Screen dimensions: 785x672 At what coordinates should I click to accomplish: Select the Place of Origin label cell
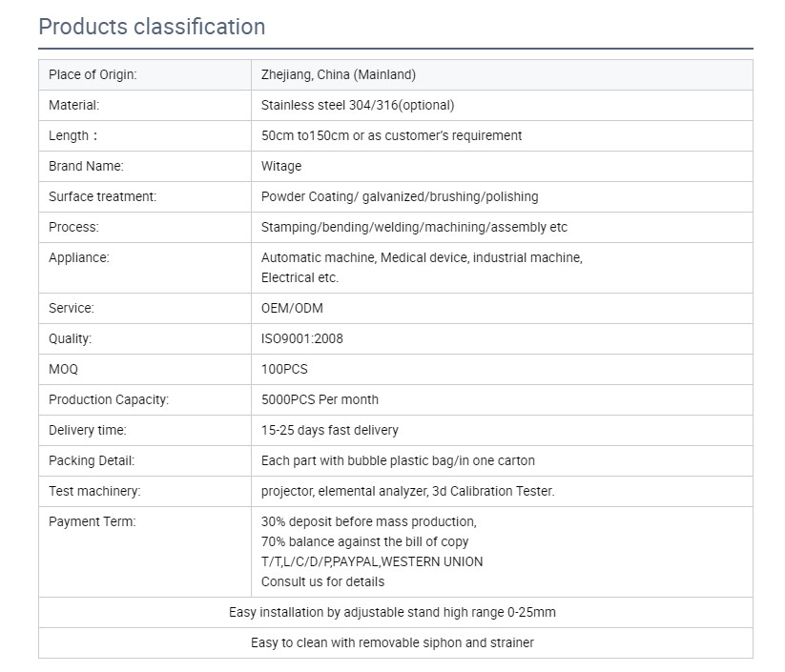[x=145, y=75]
